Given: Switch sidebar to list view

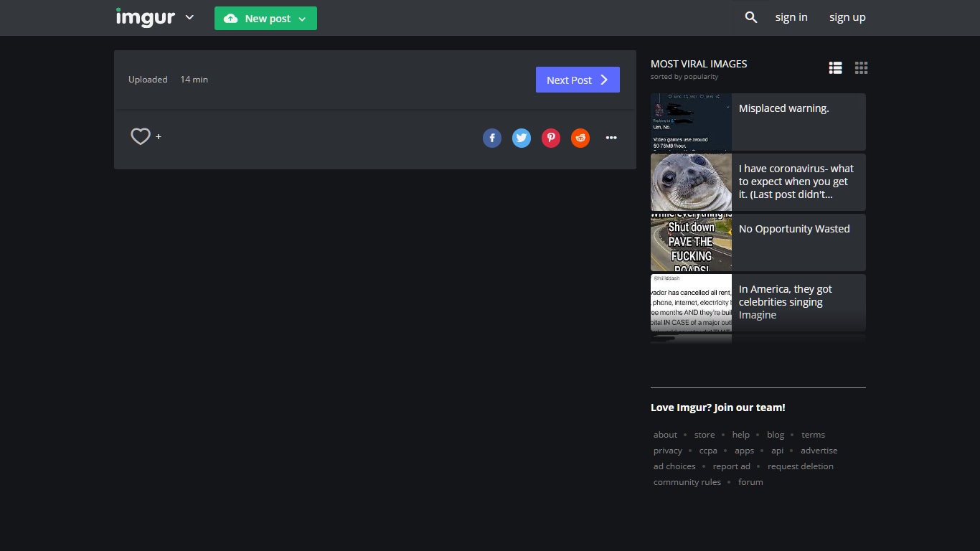Looking at the screenshot, I should pos(835,68).
